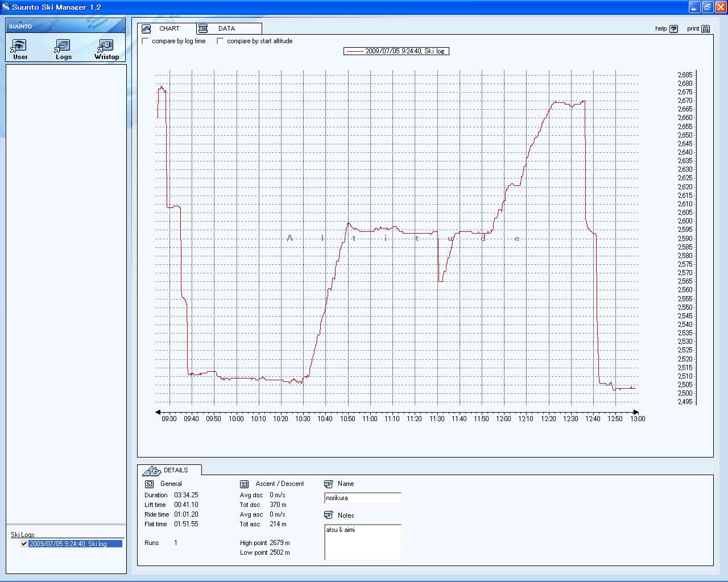Click the Ride time value 01:01.20
The image size is (728, 582).
point(186,514)
